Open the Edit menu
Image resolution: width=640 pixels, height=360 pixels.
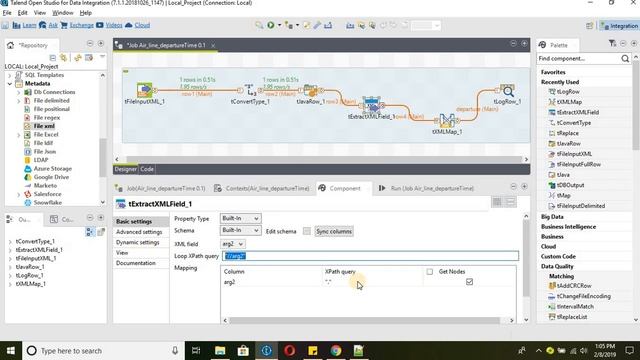point(22,13)
